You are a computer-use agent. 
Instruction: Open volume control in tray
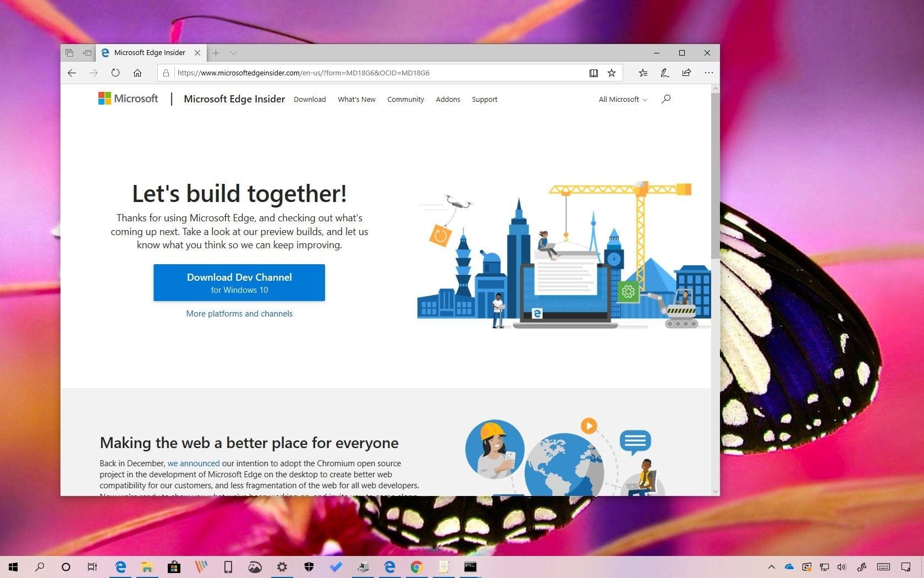[x=842, y=567]
